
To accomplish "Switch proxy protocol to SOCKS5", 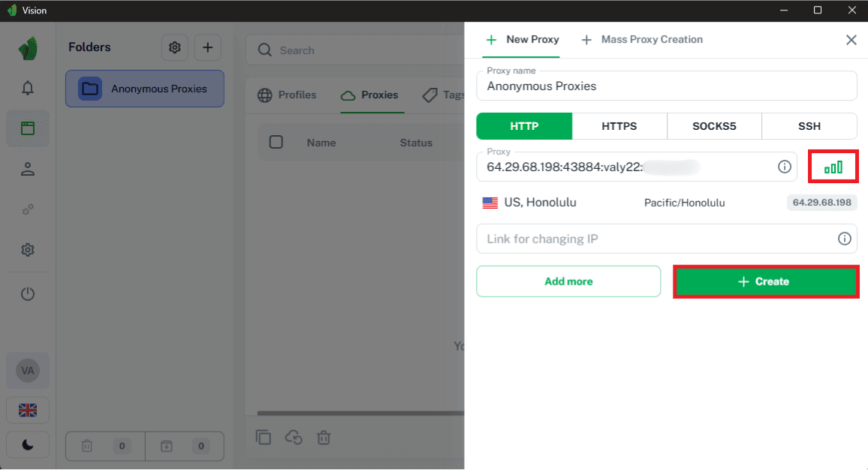I will (x=714, y=125).
